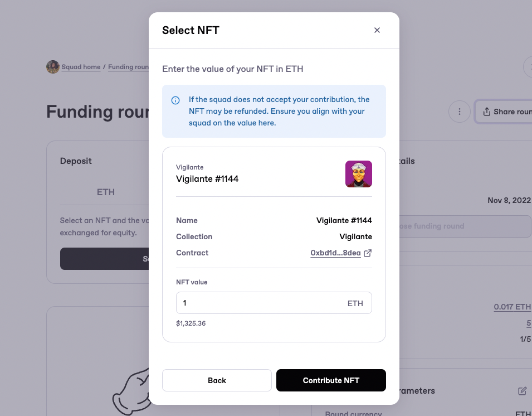The image size is (532, 416).
Task: Click the ETH currency suffix in value field
Action: coord(355,303)
